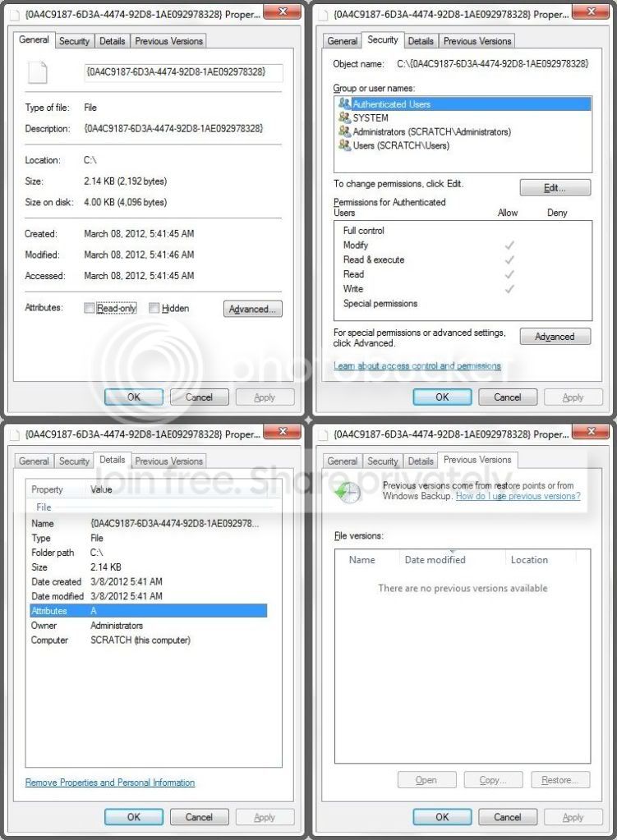The height and width of the screenshot is (840, 617).
Task: Select Users (SCRATCH\Users) group icon
Action: pos(344,145)
